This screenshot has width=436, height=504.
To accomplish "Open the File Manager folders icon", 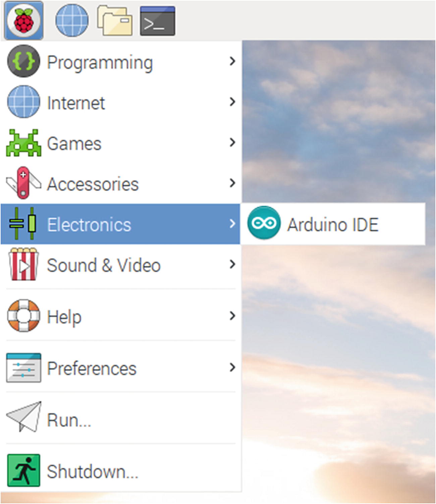I will [115, 20].
